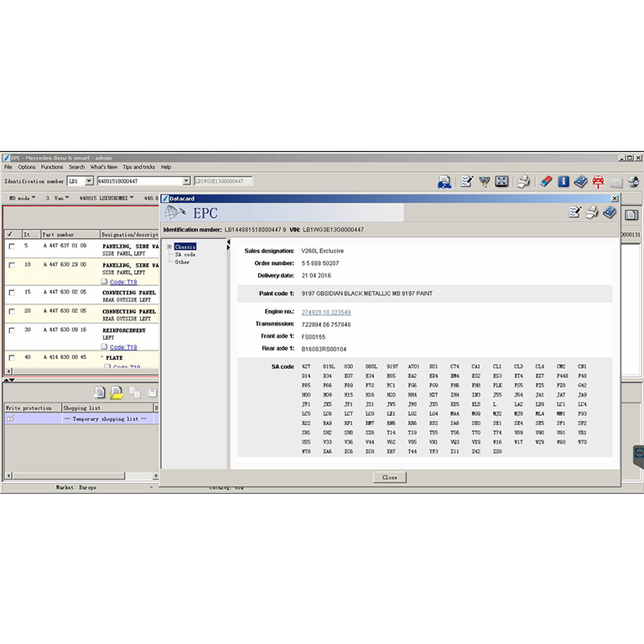This screenshot has width=644, height=644.
Task: Tick the checkbox for item 10 paneling
Action: 12,265
